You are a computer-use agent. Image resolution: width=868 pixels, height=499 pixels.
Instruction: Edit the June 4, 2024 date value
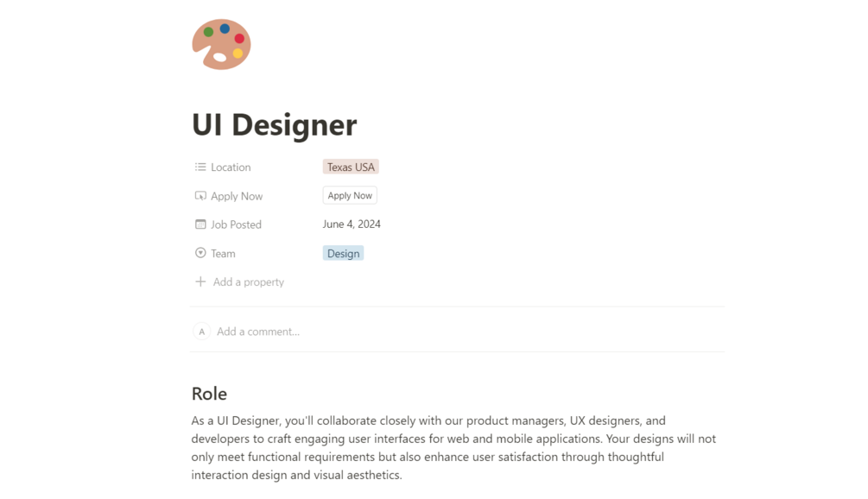[x=352, y=224]
